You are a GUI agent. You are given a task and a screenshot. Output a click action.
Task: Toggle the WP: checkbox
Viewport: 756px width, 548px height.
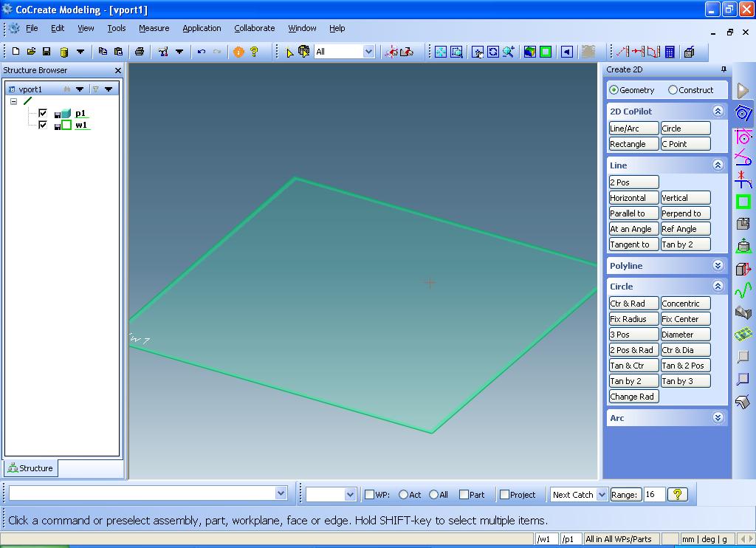369,494
